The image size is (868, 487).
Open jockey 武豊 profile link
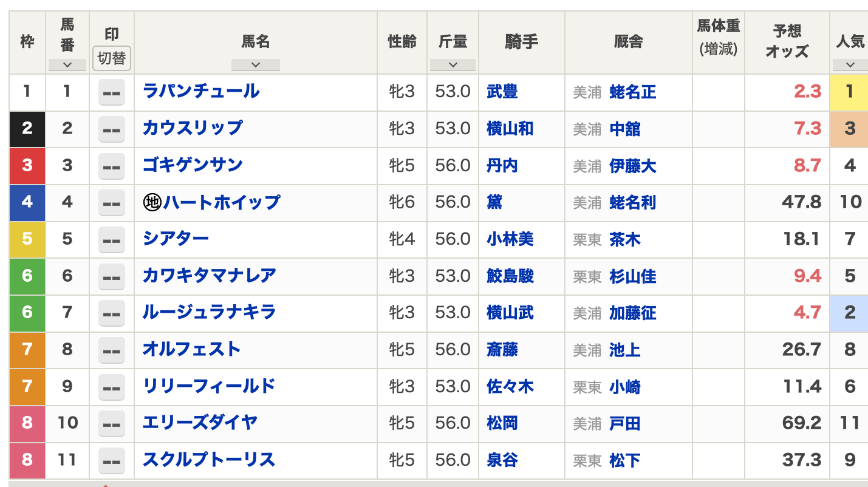[x=502, y=92]
